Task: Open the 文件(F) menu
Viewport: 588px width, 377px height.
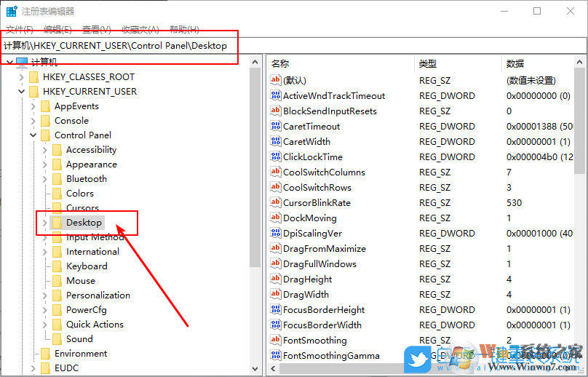Action: coord(20,29)
